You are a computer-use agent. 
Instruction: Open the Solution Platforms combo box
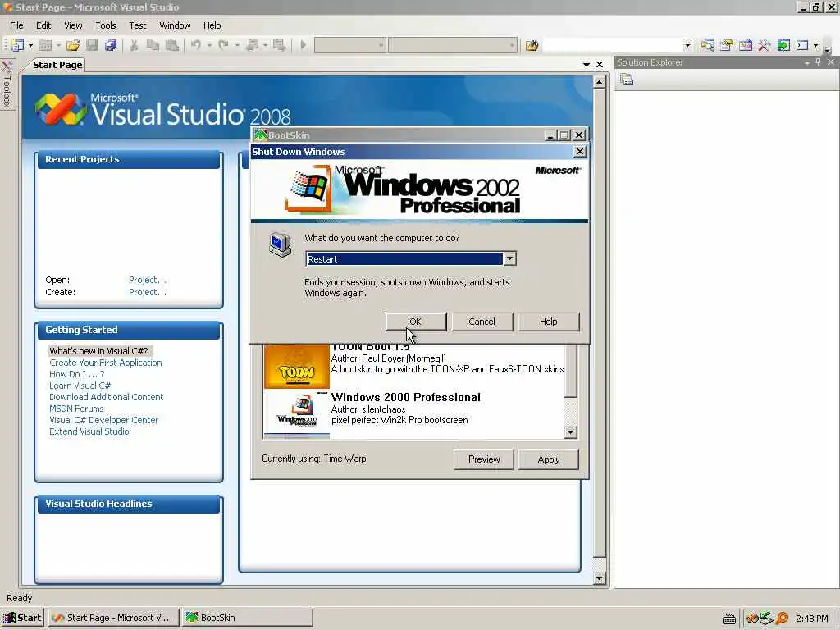click(x=453, y=46)
